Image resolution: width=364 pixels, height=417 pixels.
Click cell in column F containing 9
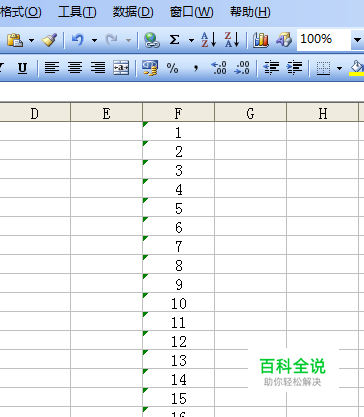click(178, 283)
